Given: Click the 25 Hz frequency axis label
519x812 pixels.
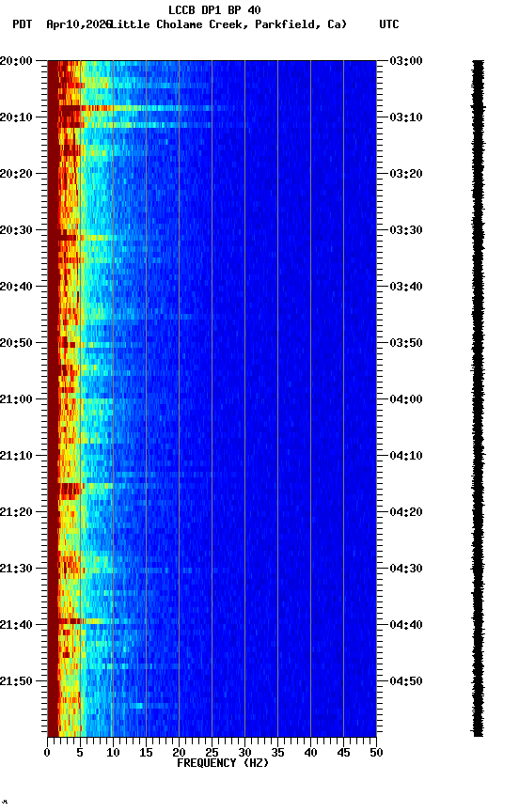Looking at the screenshot, I should (x=212, y=753).
